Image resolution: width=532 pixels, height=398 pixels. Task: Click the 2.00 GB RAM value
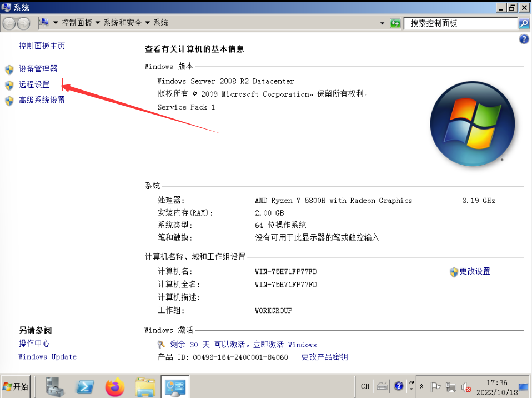point(269,213)
